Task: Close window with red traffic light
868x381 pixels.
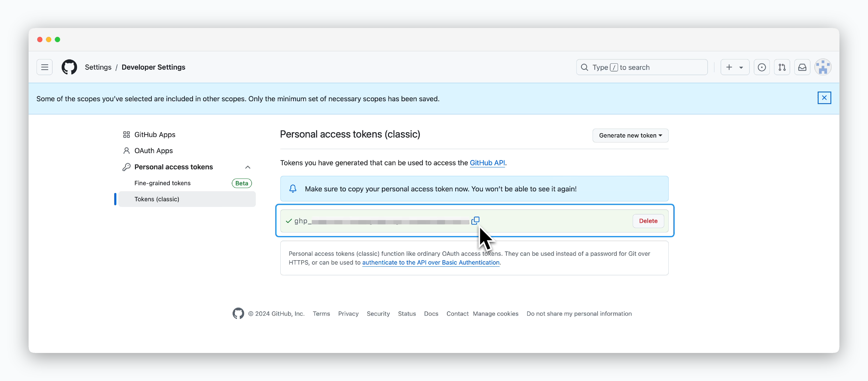Action: (x=40, y=40)
